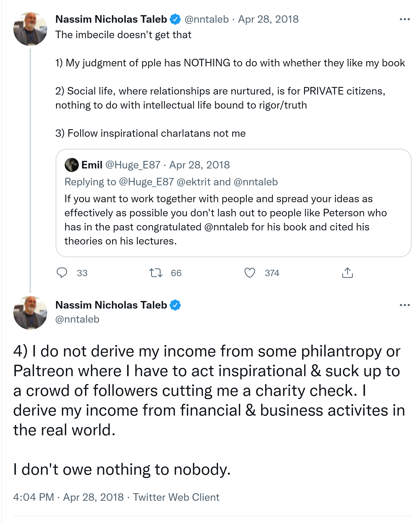This screenshot has width=420, height=524.
Task: Open Taleb's profile picture on first tweet
Action: (x=30, y=29)
